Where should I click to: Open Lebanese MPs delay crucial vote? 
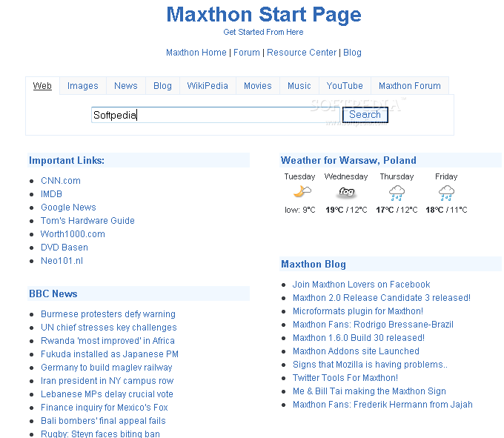pos(107,394)
